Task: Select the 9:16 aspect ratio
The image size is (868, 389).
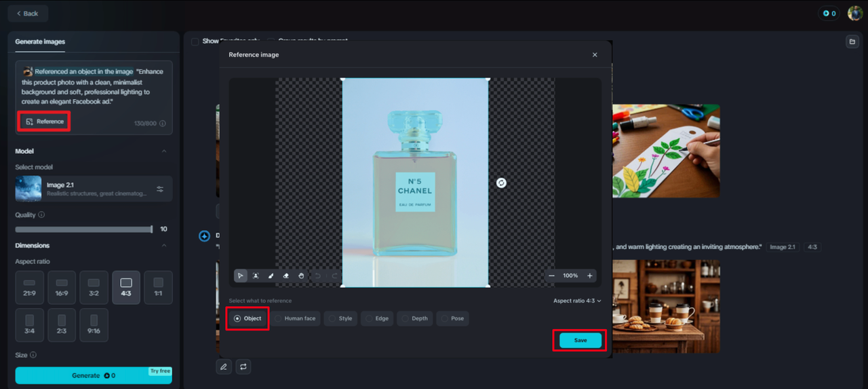Action: 94,325
